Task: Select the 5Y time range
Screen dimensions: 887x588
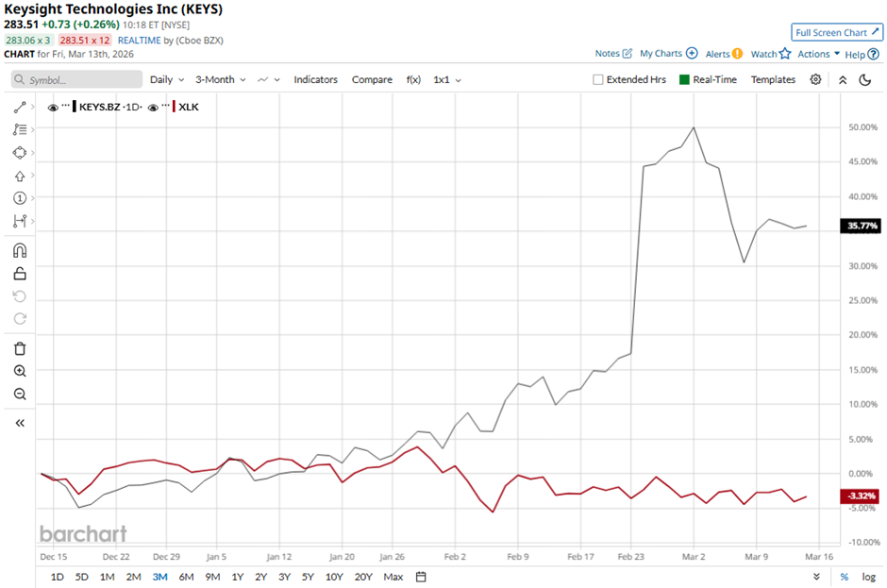Action: click(308, 577)
